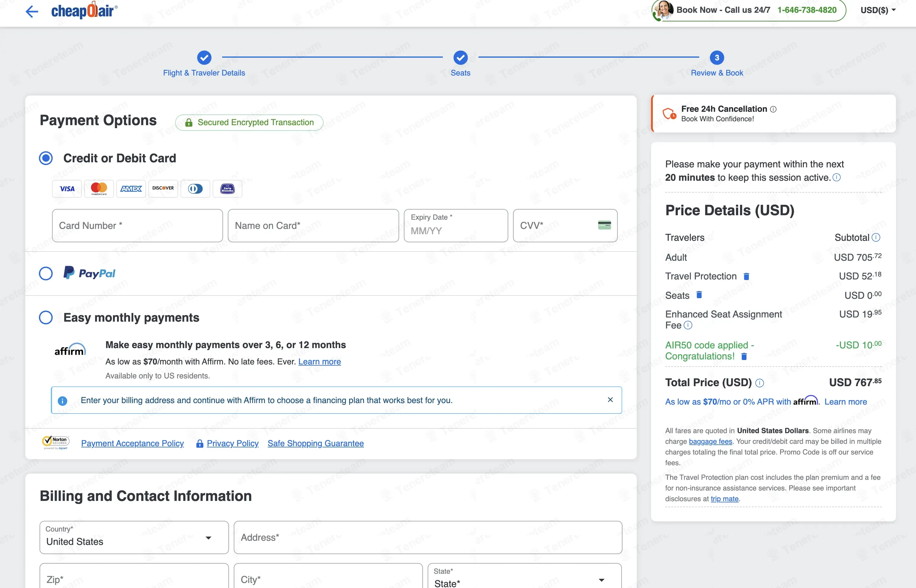Remove the AIR50 promo code trash icon
Screen dimensions: 916x588
click(744, 356)
